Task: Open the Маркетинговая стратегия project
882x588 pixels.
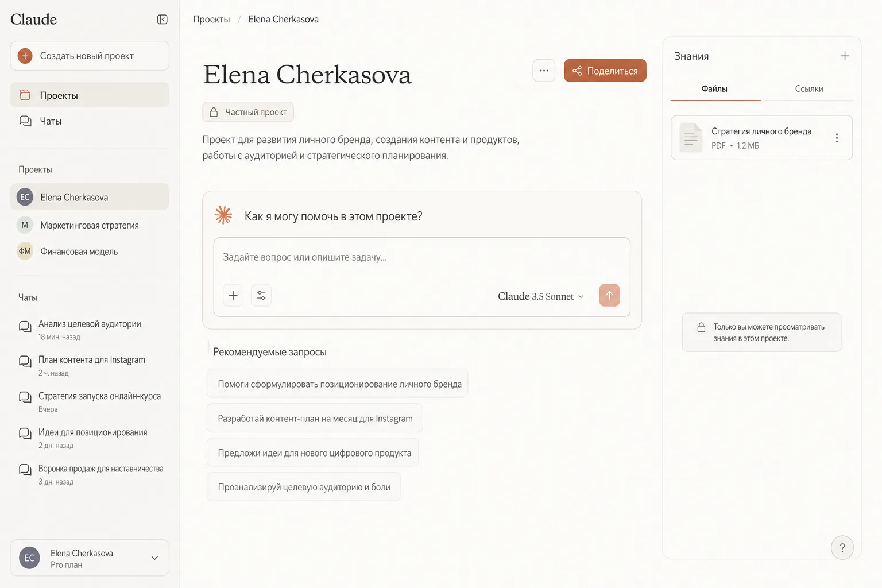Action: tap(90, 225)
